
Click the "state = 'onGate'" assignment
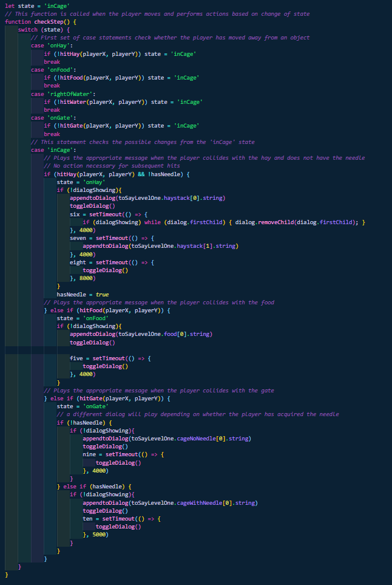pyautogui.click(x=83, y=406)
